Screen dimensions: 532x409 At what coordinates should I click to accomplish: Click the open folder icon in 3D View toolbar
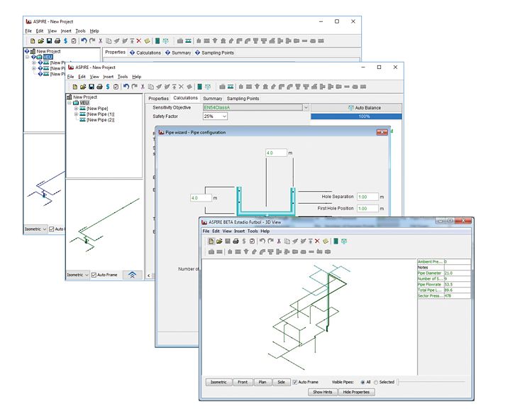click(219, 241)
